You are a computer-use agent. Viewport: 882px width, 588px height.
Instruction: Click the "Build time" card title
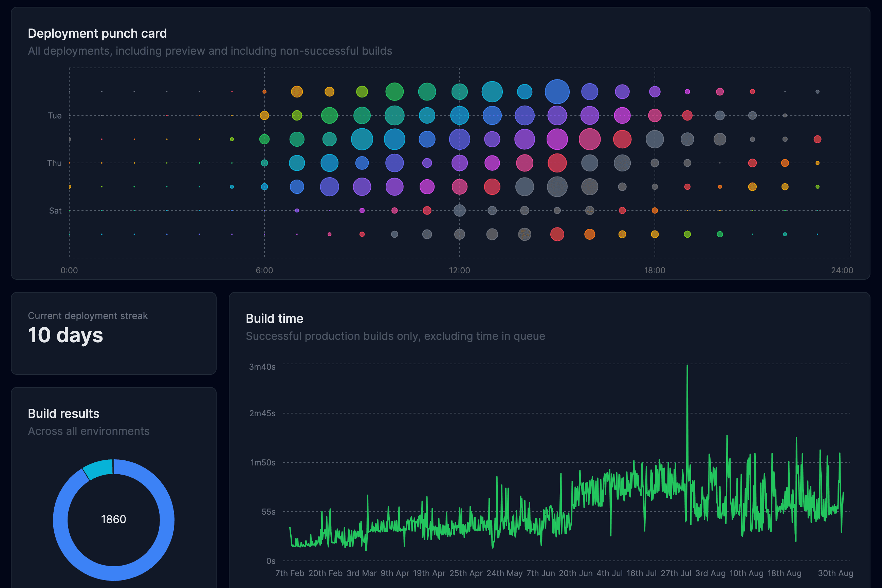(275, 318)
